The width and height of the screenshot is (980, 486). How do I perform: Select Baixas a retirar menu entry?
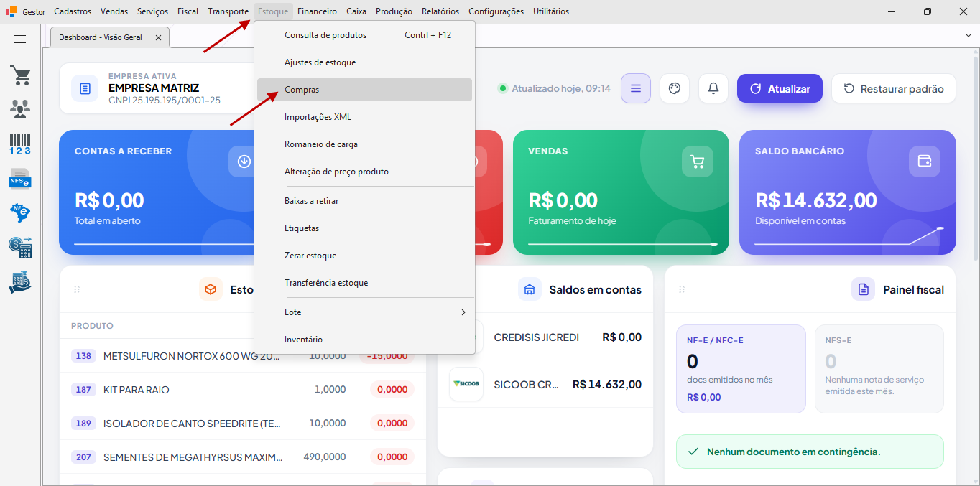pyautogui.click(x=364, y=201)
